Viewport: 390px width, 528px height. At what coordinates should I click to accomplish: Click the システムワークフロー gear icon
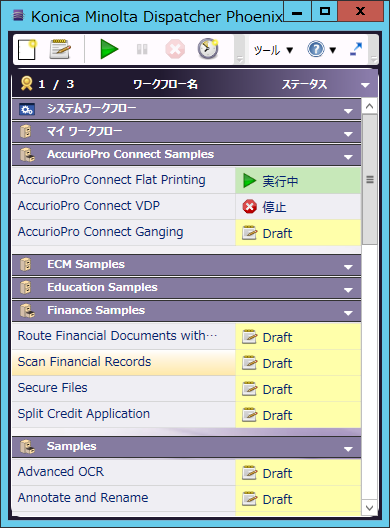[26, 109]
